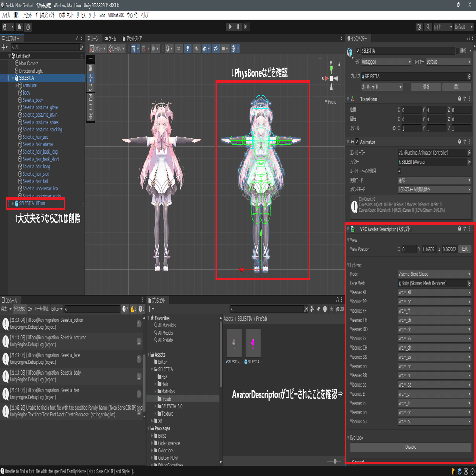This screenshot has height=476, width=476.
Task: Lock the Inspector panel
Action: 468,38
